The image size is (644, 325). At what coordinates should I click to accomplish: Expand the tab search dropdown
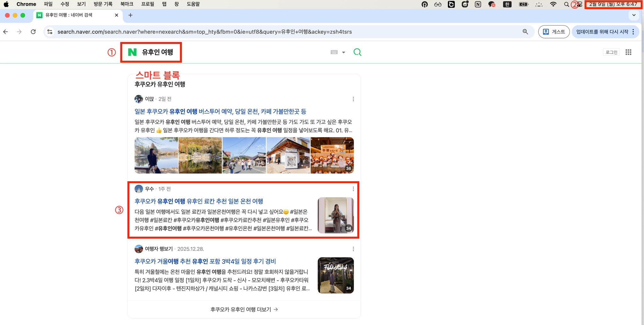click(634, 15)
